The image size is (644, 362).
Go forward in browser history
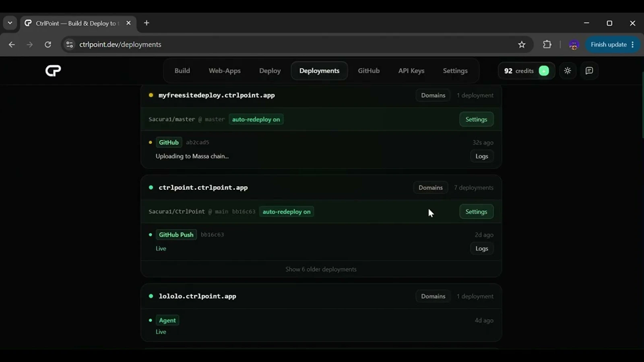pyautogui.click(x=30, y=45)
